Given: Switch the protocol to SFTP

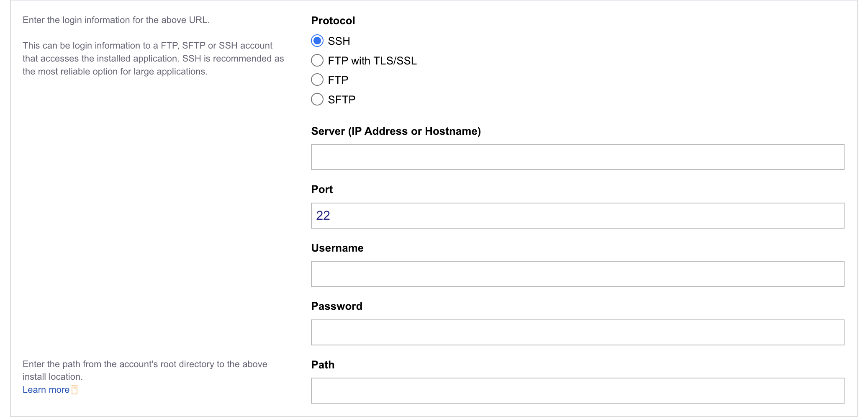Looking at the screenshot, I should pyautogui.click(x=317, y=99).
